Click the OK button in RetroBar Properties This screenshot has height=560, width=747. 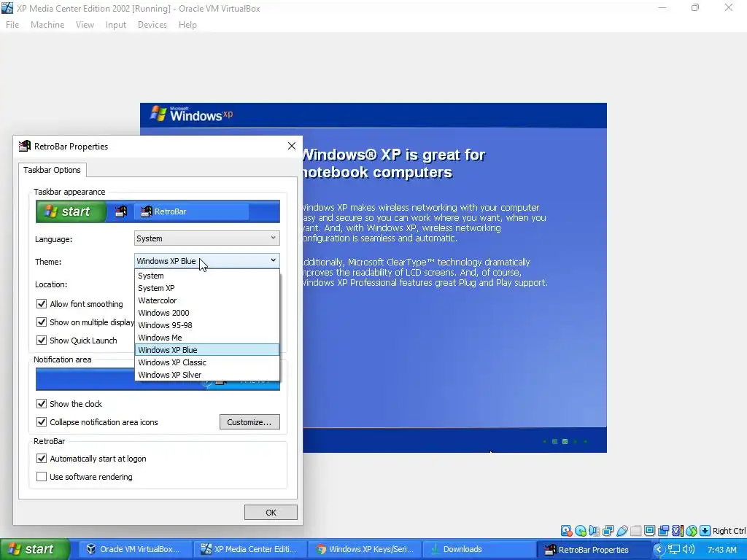[271, 513]
